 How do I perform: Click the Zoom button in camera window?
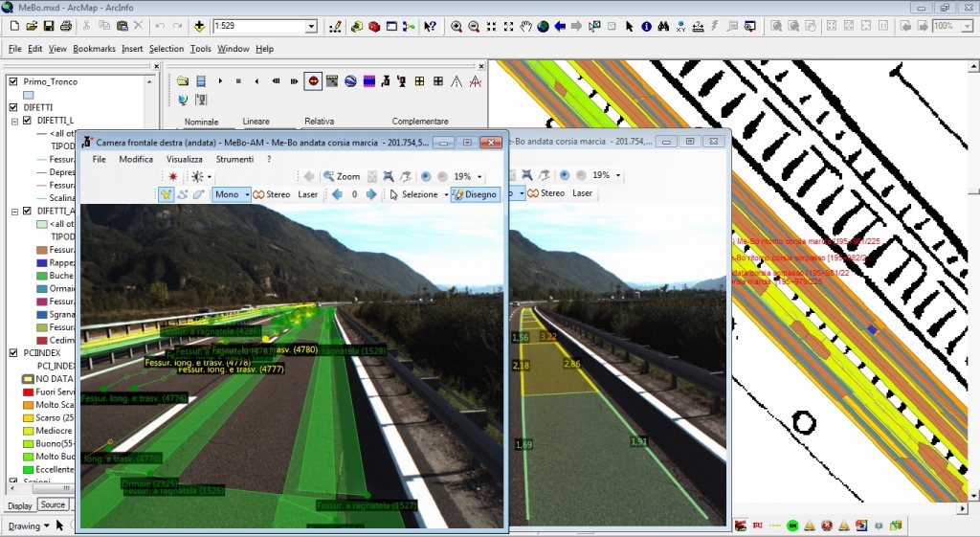342,177
